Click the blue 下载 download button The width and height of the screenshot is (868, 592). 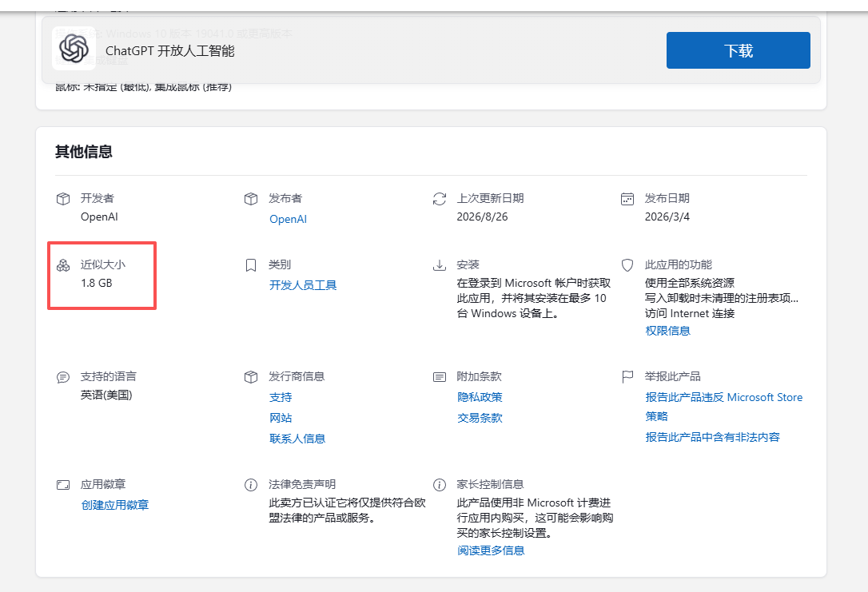click(738, 50)
